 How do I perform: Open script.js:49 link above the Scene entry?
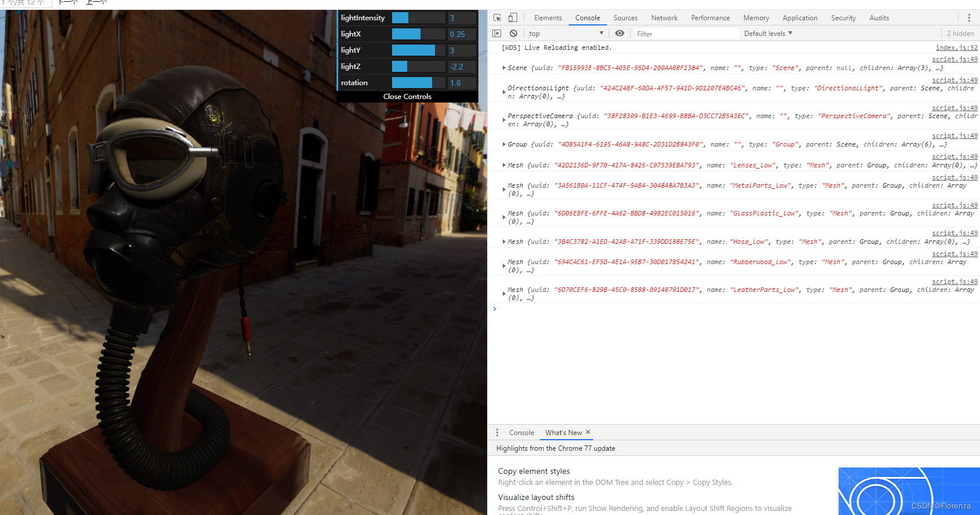(x=955, y=59)
